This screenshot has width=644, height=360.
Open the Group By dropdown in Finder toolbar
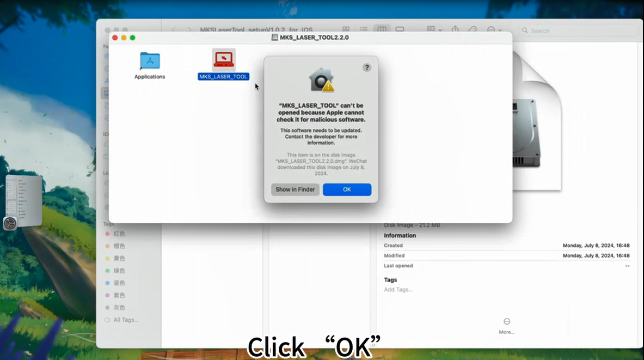[434, 29]
